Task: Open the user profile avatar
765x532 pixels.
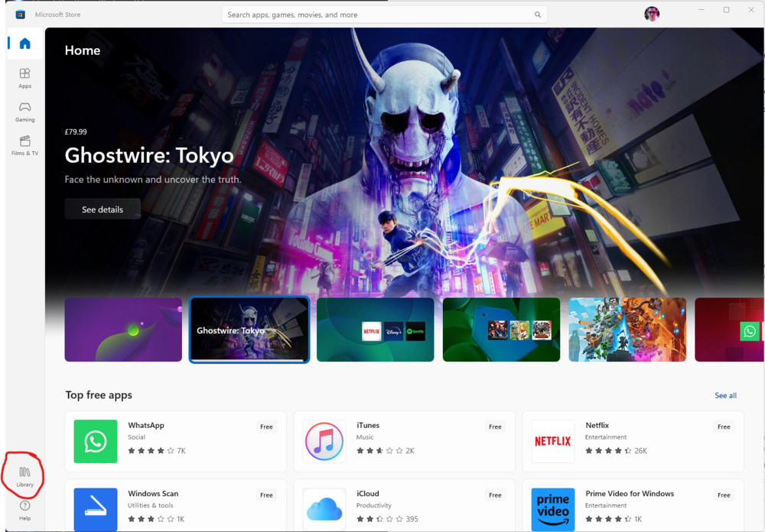Action: coord(652,15)
